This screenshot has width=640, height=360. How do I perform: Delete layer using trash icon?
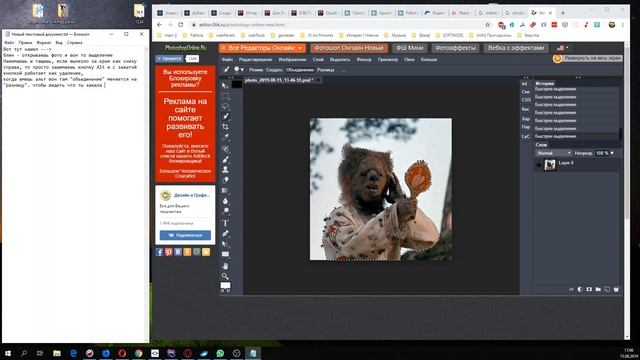tap(616, 289)
